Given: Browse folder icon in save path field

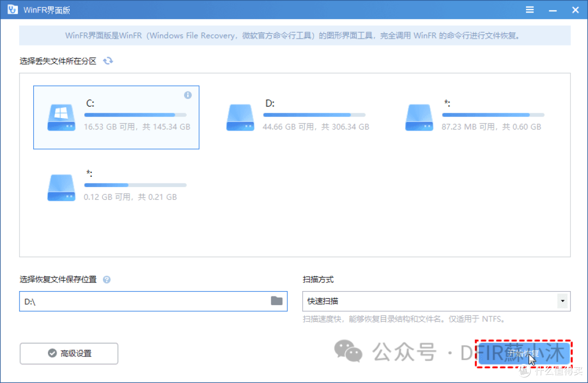Looking at the screenshot, I should click(277, 300).
